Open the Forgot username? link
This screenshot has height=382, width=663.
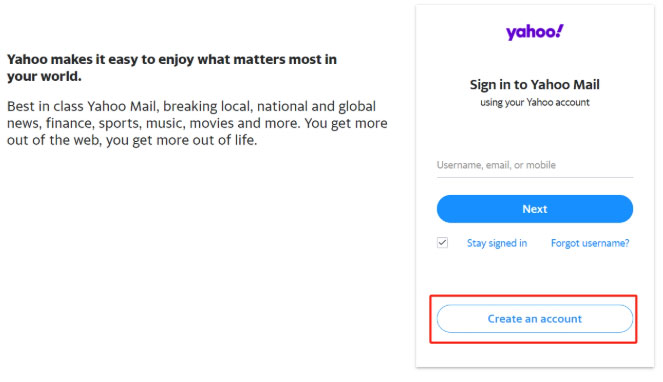tap(590, 243)
